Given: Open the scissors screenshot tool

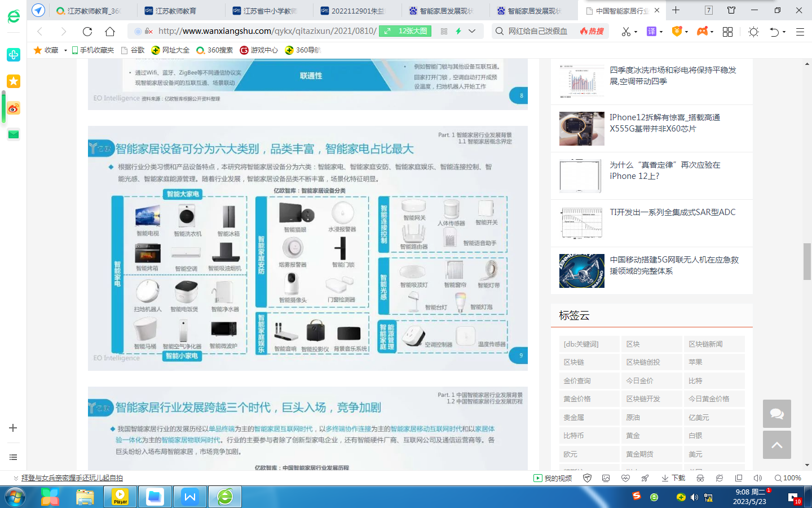Looking at the screenshot, I should 626,32.
